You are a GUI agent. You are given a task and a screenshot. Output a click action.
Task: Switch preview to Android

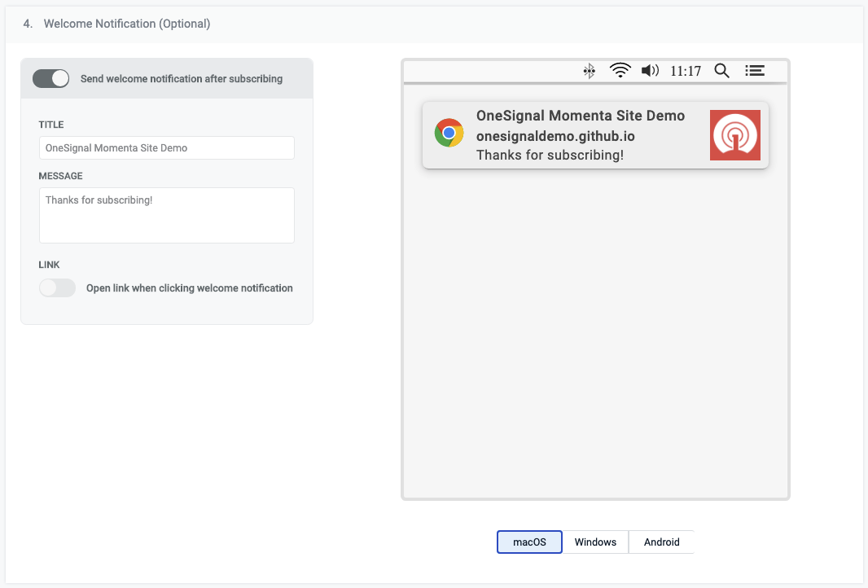tap(661, 542)
